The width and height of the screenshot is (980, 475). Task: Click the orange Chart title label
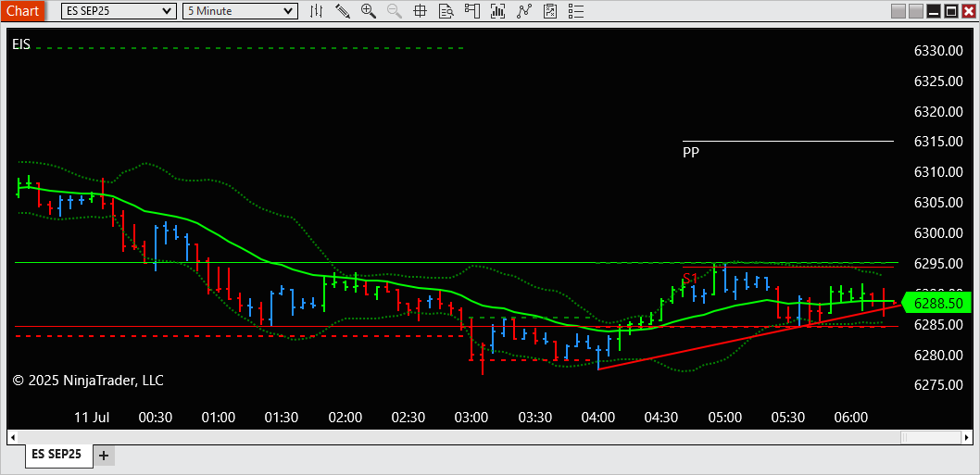tap(22, 10)
